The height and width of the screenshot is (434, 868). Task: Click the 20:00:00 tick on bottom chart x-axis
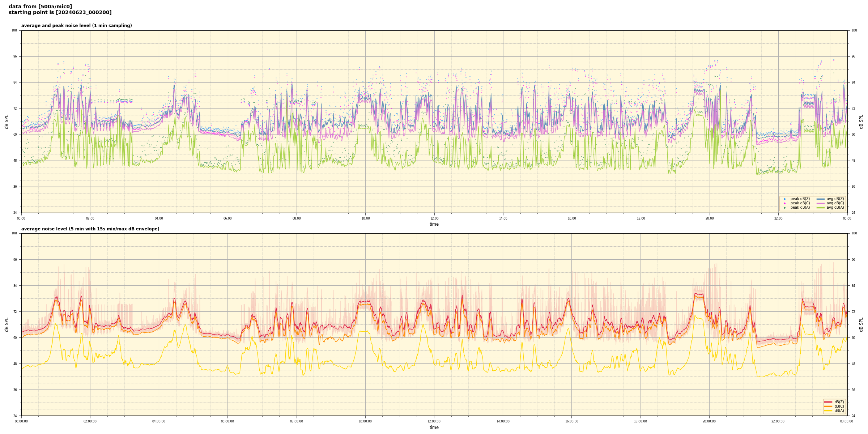click(x=709, y=421)
